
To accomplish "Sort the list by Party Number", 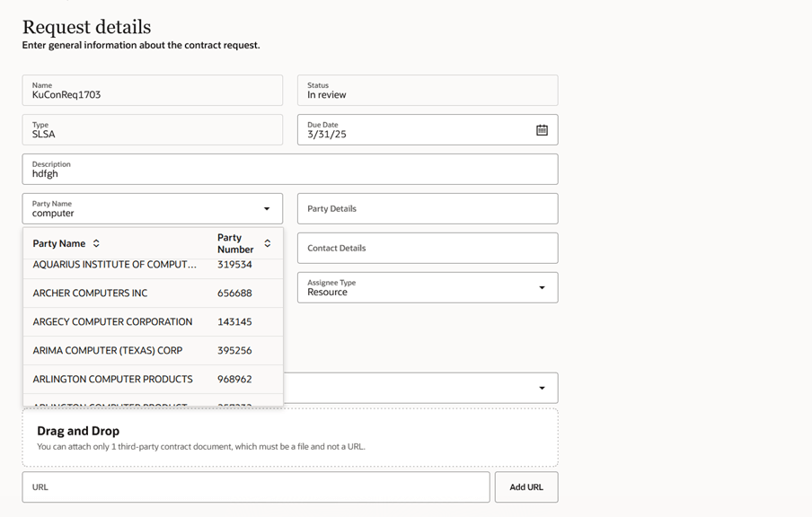I will point(267,243).
